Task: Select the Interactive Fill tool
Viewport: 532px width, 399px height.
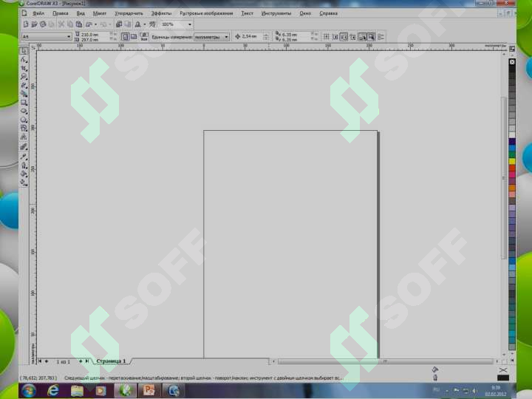Action: [24, 183]
